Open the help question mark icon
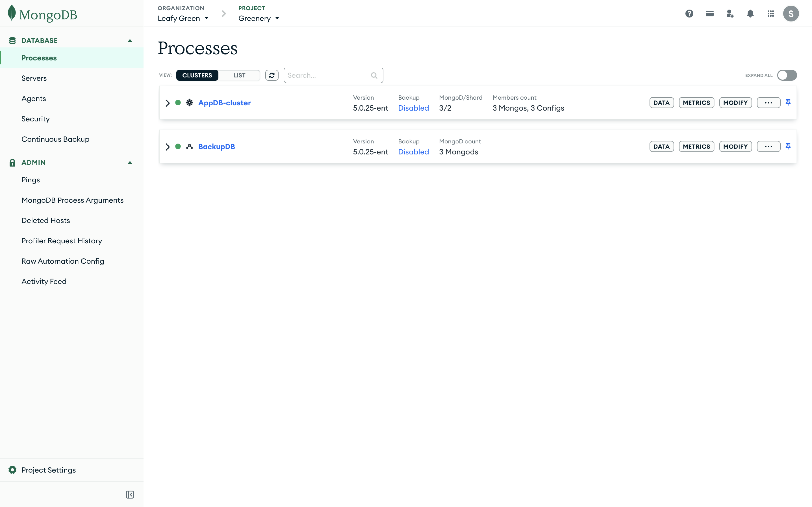This screenshot has height=507, width=812. pos(689,14)
